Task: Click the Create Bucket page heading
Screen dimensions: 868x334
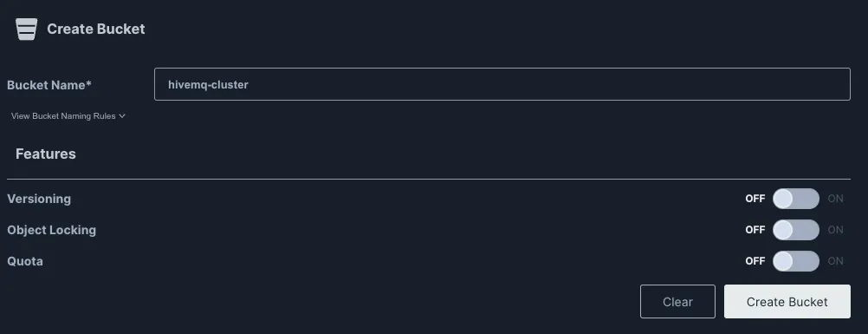Action: [x=96, y=29]
